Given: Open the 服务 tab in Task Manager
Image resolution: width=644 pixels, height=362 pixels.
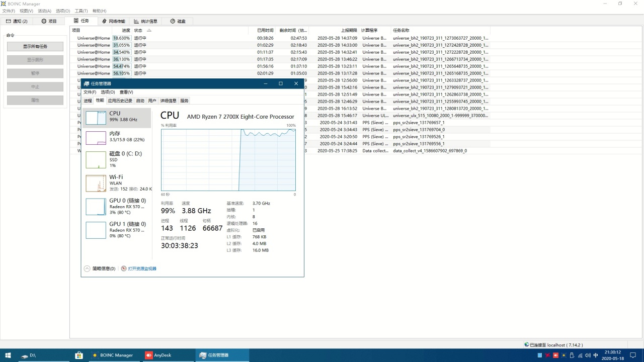Looking at the screenshot, I should [185, 101].
